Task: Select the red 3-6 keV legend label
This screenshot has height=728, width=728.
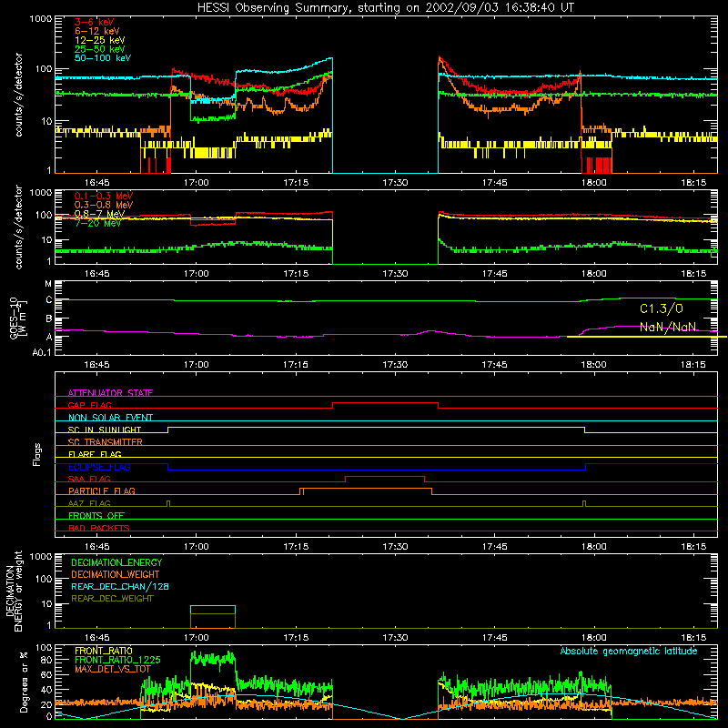Action: 95,22
